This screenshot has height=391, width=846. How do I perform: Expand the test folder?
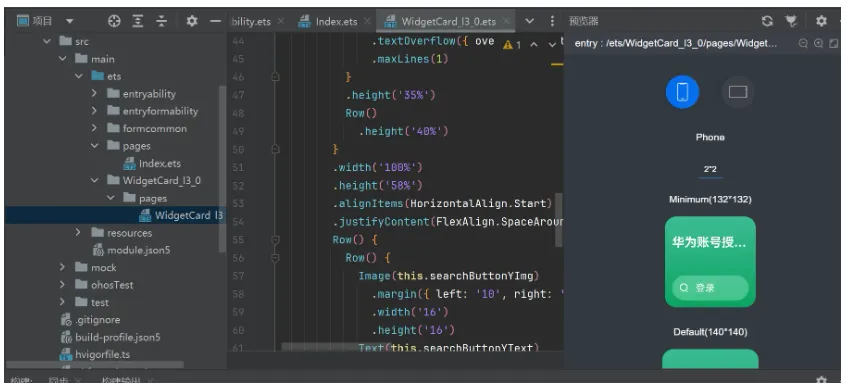[63, 302]
